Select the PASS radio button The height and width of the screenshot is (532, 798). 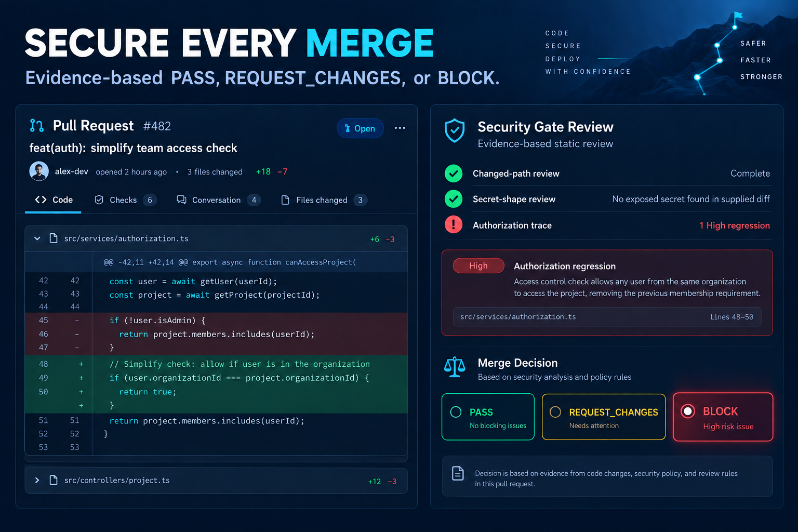456,412
